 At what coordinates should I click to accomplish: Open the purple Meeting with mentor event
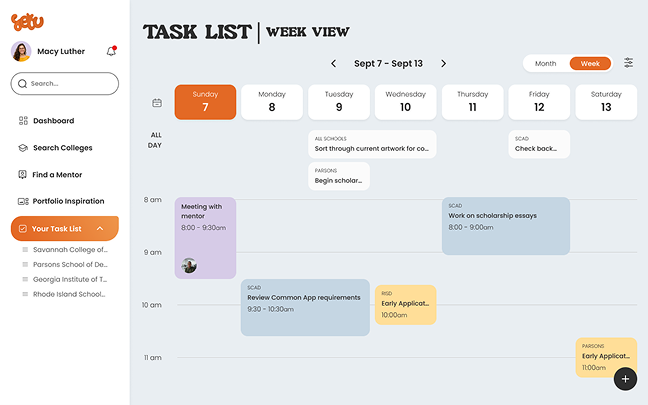[205, 237]
